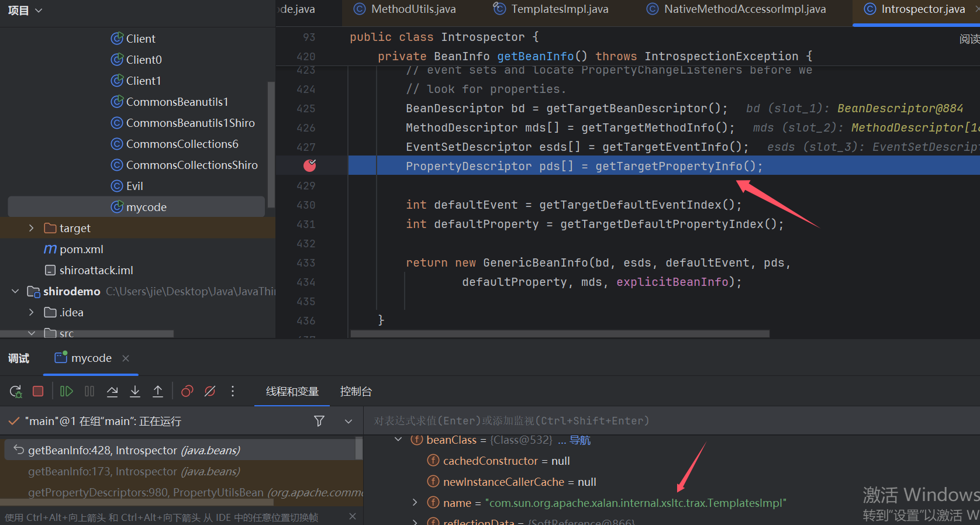
Task: Click the editor horizontal scrollbar
Action: pos(560,334)
